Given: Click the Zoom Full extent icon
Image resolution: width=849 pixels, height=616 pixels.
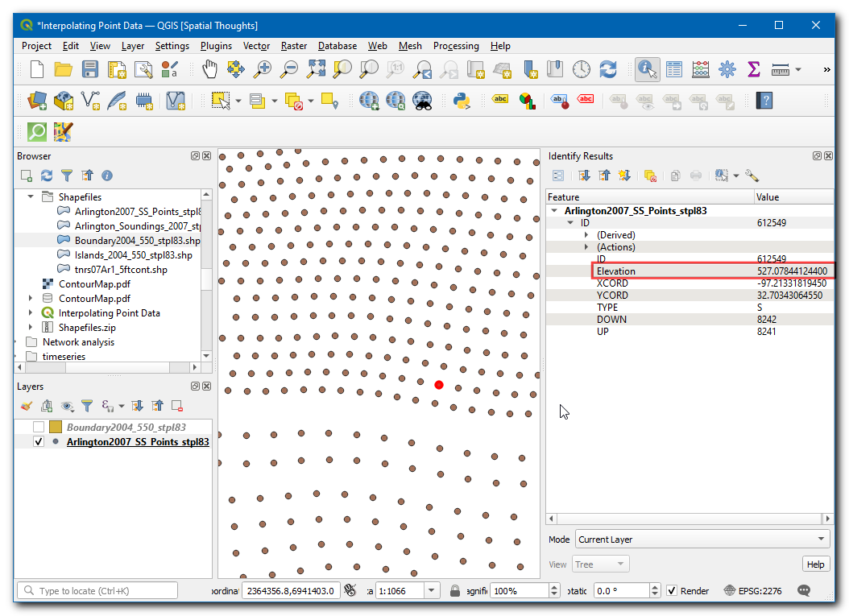Looking at the screenshot, I should coord(316,70).
